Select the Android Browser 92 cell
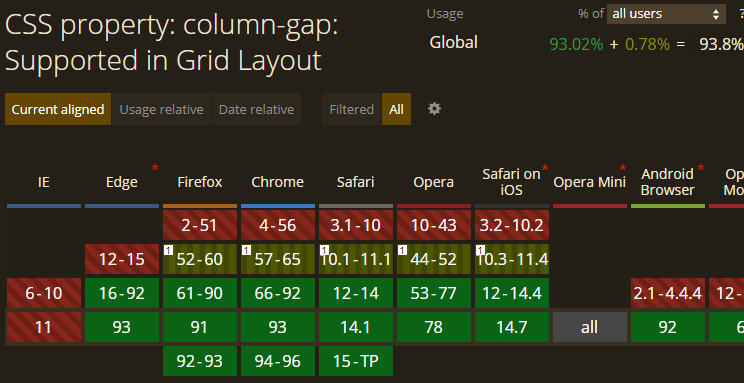744x383 pixels. pyautogui.click(x=668, y=327)
